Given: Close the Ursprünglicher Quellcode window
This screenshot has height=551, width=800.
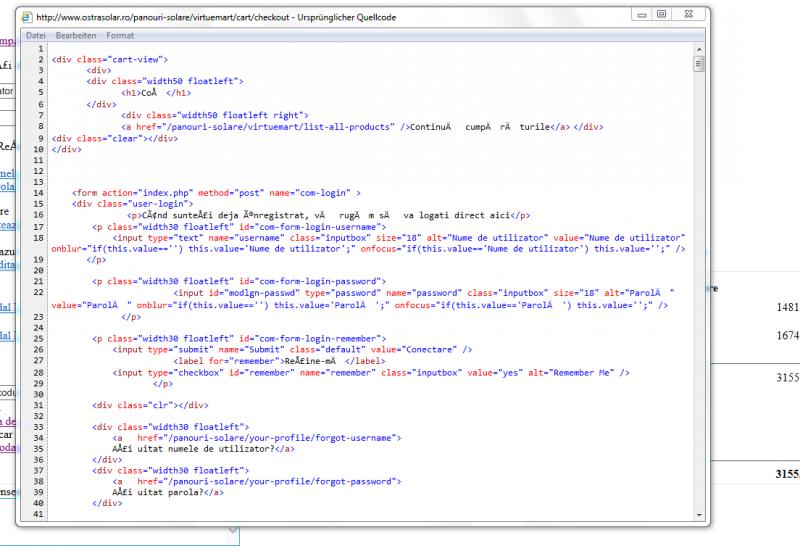Looking at the screenshot, I should click(687, 15).
